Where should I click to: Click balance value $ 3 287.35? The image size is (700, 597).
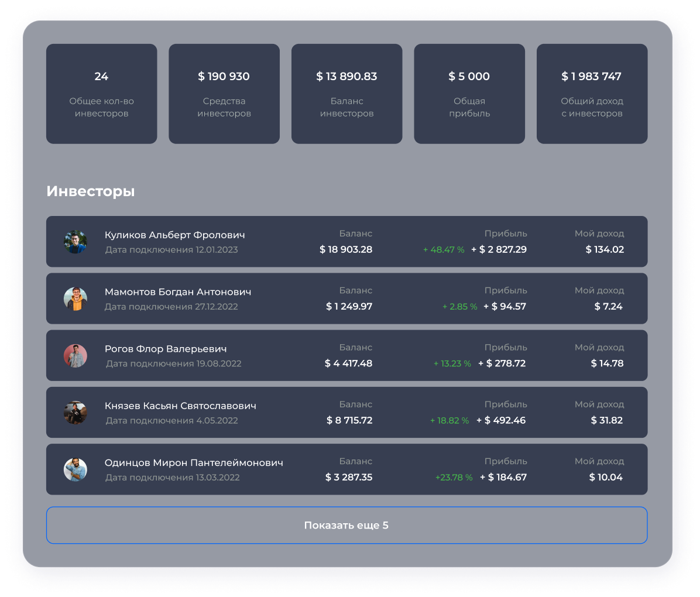(349, 478)
